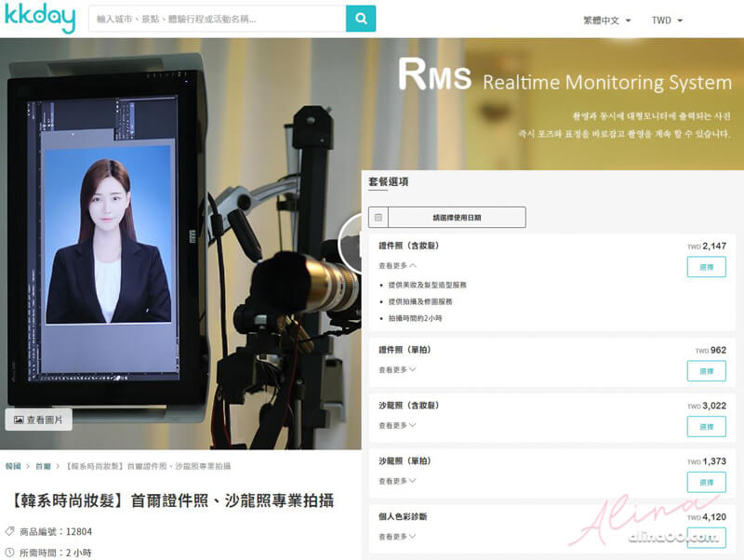Click the product number tag icon
This screenshot has width=744, height=560.
coord(9,531)
